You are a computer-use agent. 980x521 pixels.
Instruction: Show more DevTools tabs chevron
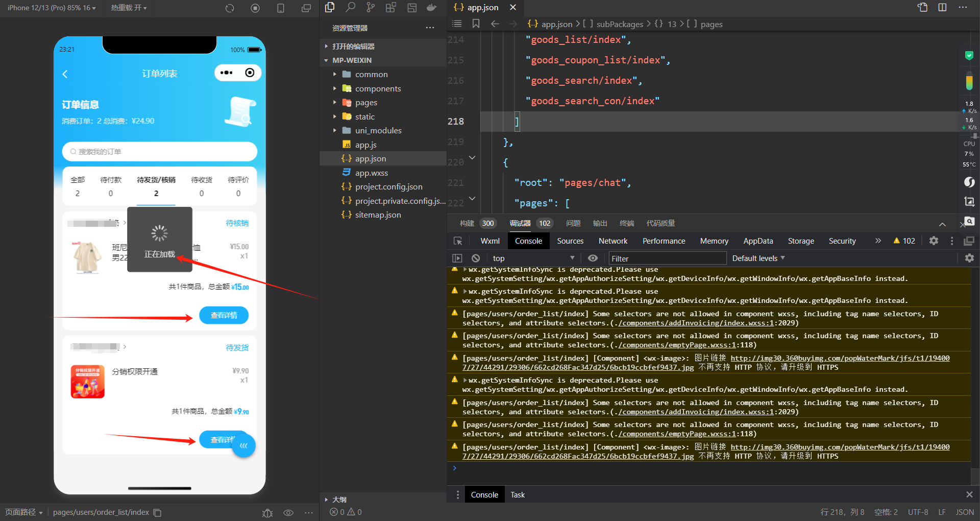(x=878, y=241)
